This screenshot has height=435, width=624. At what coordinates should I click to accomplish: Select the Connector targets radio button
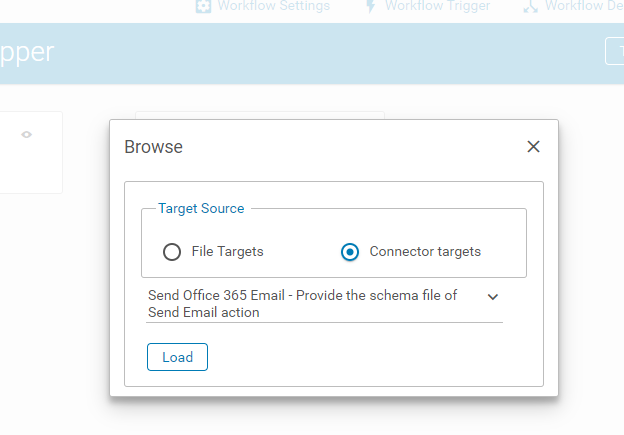click(350, 252)
